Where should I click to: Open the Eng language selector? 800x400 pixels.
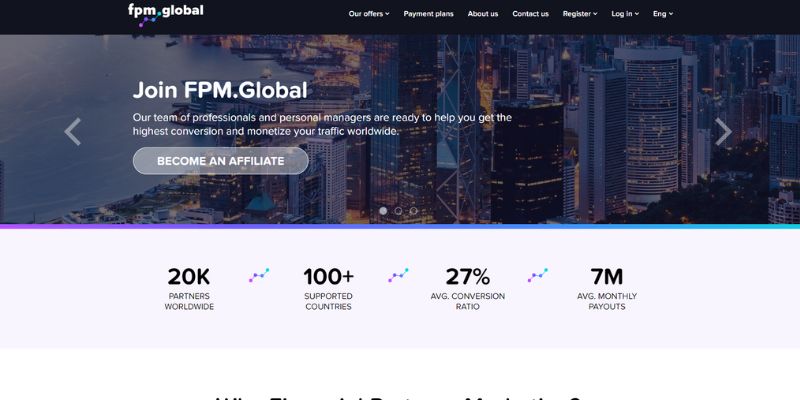tap(663, 14)
